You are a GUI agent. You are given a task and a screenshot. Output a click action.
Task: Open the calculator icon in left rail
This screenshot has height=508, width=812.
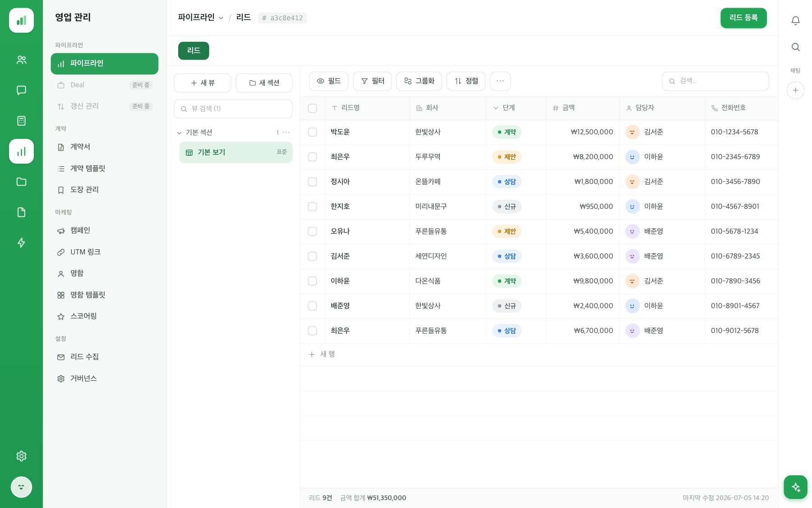[21, 121]
